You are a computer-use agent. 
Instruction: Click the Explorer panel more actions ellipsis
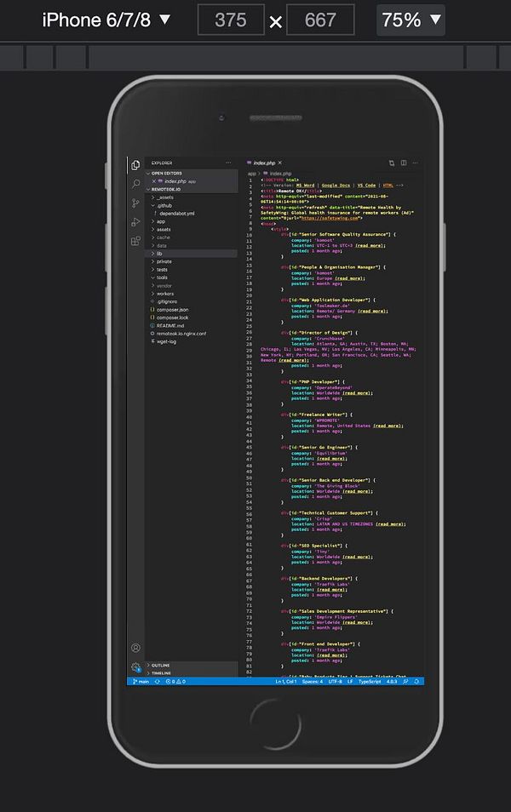tap(228, 163)
